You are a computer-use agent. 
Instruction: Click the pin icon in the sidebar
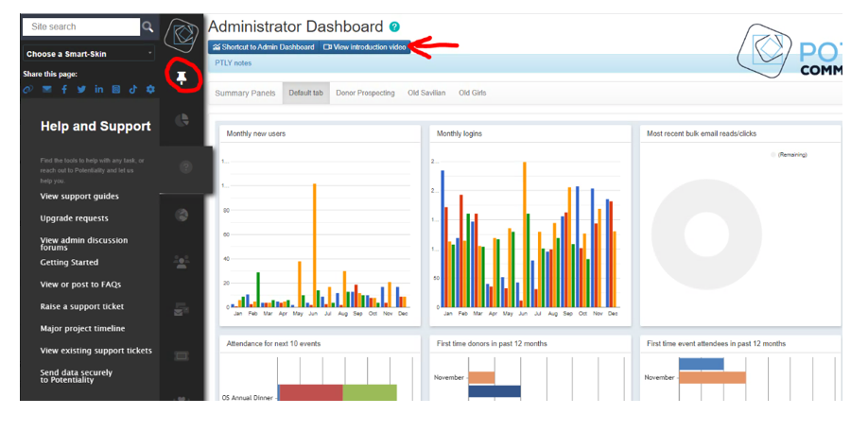click(x=182, y=77)
